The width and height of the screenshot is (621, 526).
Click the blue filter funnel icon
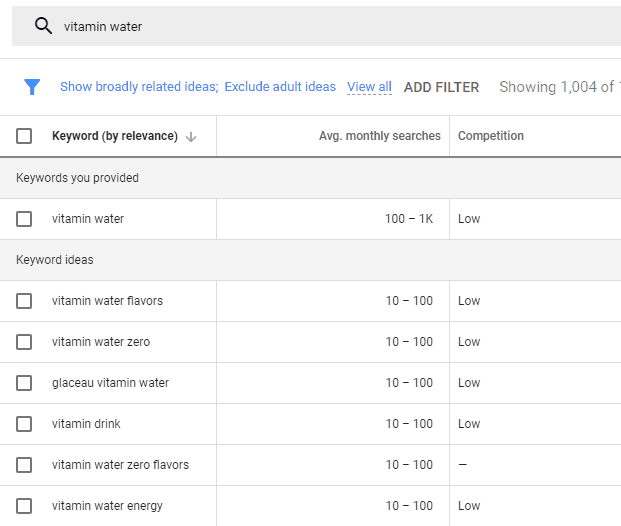tap(32, 87)
